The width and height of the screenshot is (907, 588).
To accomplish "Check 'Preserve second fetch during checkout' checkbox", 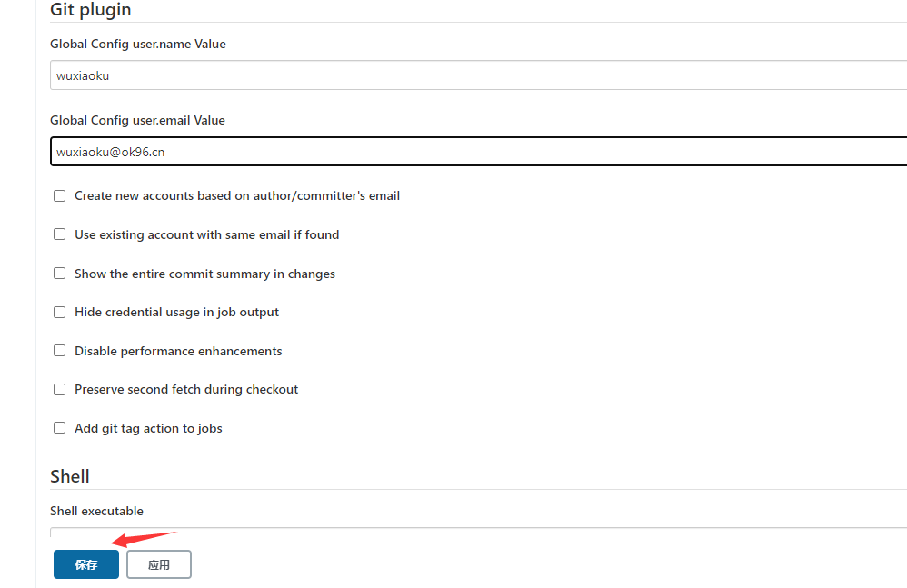I will point(60,389).
